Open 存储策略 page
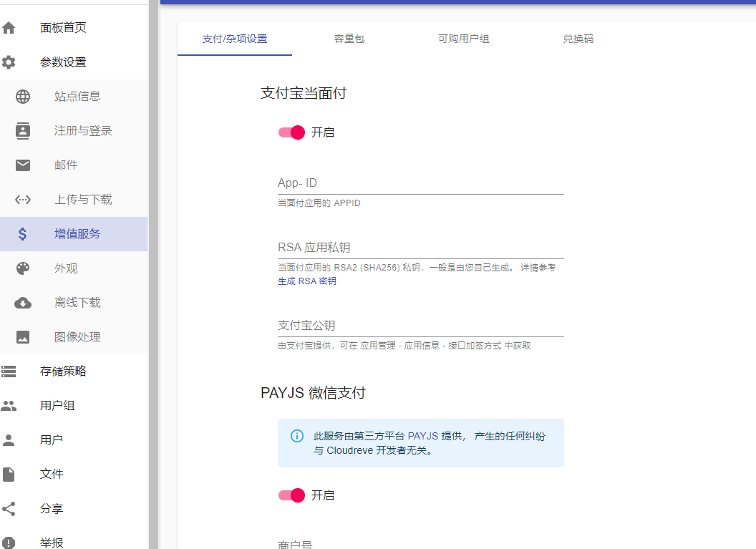 point(74,371)
